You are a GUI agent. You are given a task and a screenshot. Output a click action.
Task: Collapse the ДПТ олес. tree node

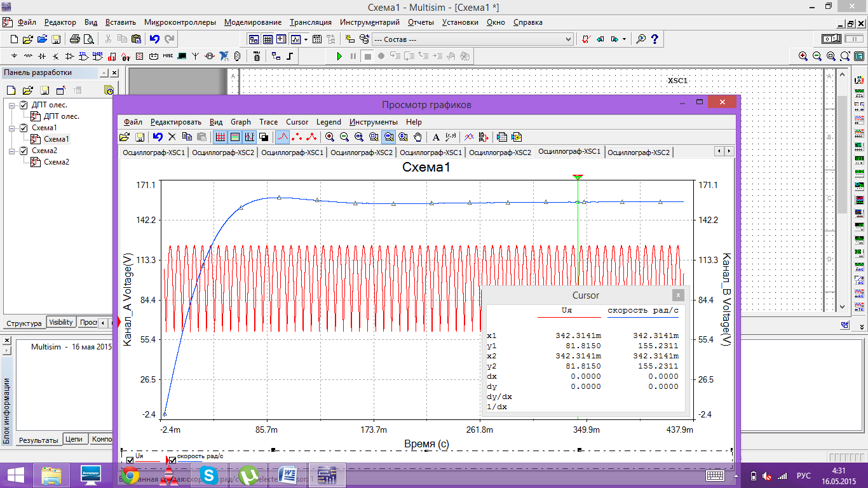tap(11, 105)
